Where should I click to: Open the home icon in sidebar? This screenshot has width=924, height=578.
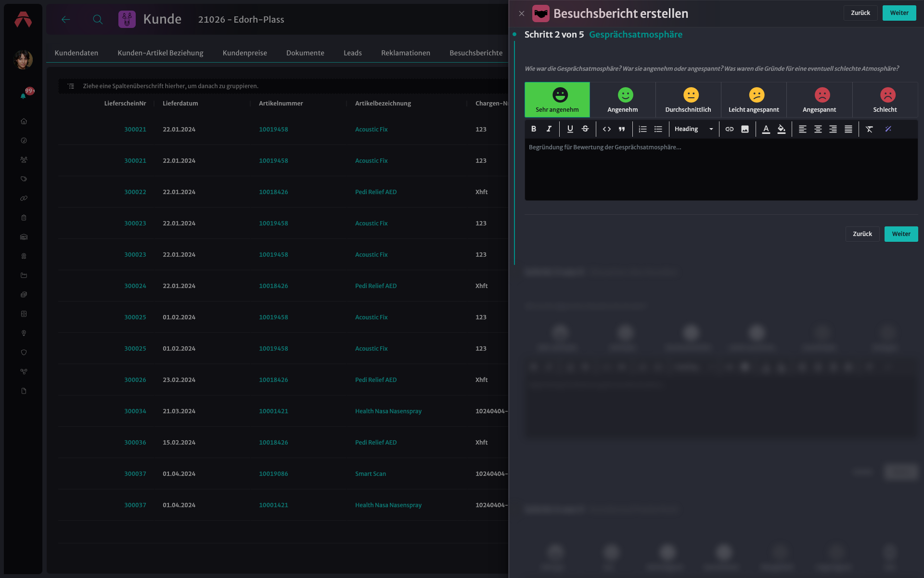pyautogui.click(x=24, y=121)
